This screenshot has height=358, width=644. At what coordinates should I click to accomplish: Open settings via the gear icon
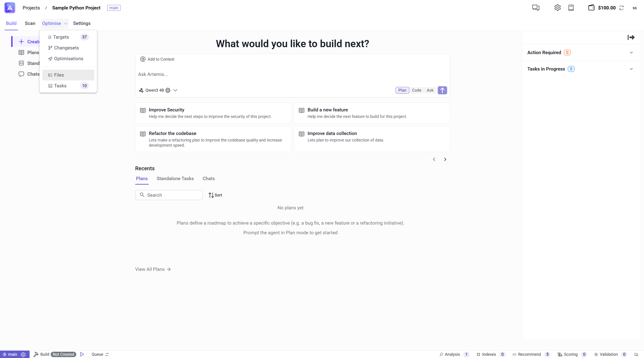(x=557, y=8)
